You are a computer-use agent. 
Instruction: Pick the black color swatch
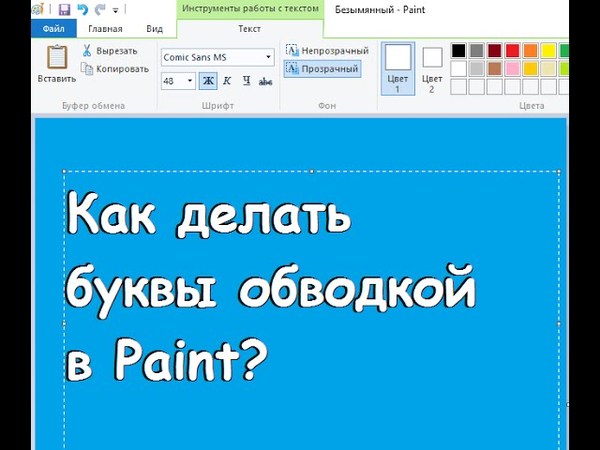tap(458, 51)
